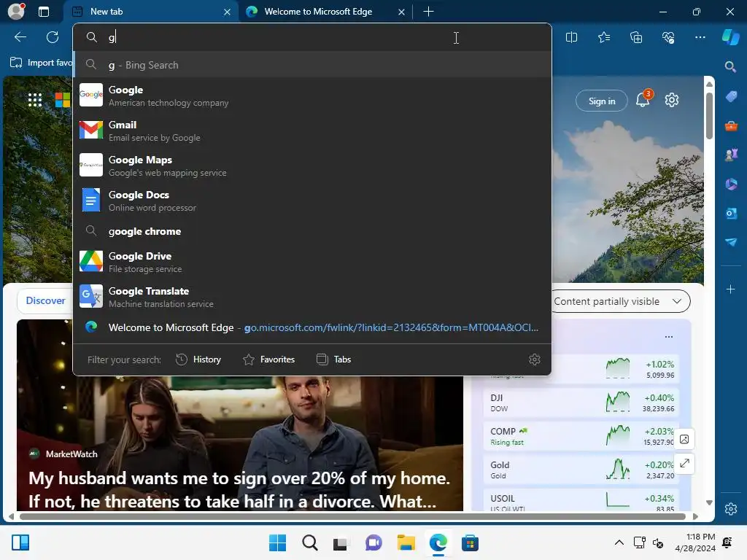Expand feed image with arrows icon
Screen dimensions: 747x560
(684, 463)
